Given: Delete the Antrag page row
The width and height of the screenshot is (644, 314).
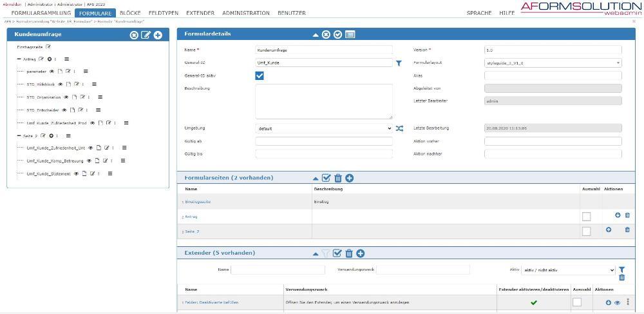Looking at the screenshot, I should click(627, 215).
